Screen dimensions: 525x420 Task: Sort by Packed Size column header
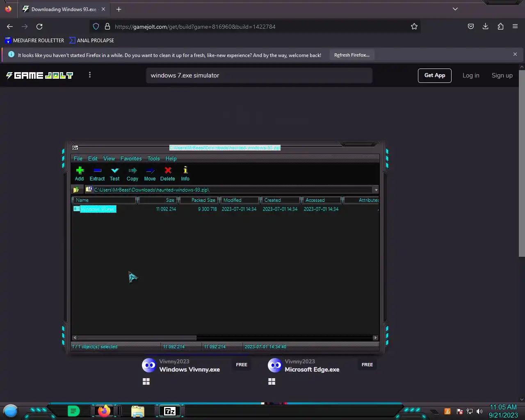(x=199, y=200)
